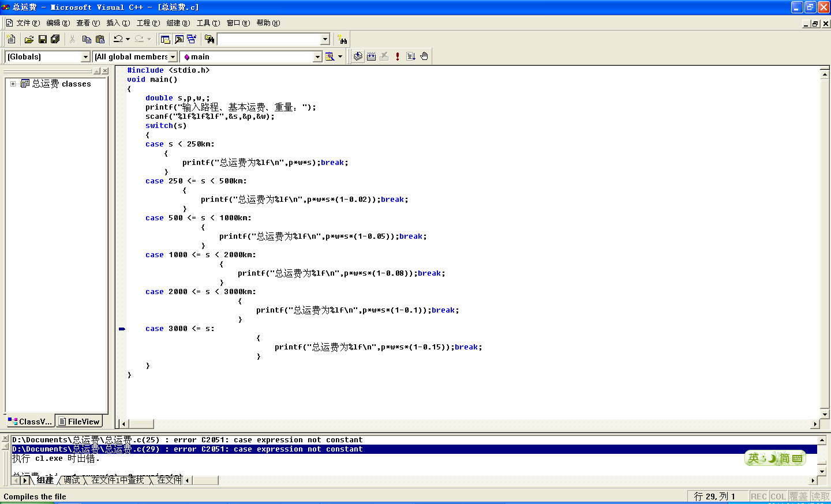831x504 pixels.
Task: Open WizardBar actions dropdown arrow
Action: [x=340, y=57]
